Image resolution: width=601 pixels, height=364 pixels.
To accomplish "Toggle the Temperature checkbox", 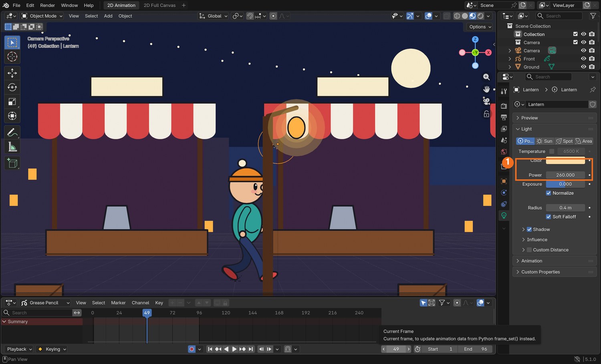I will (552, 151).
